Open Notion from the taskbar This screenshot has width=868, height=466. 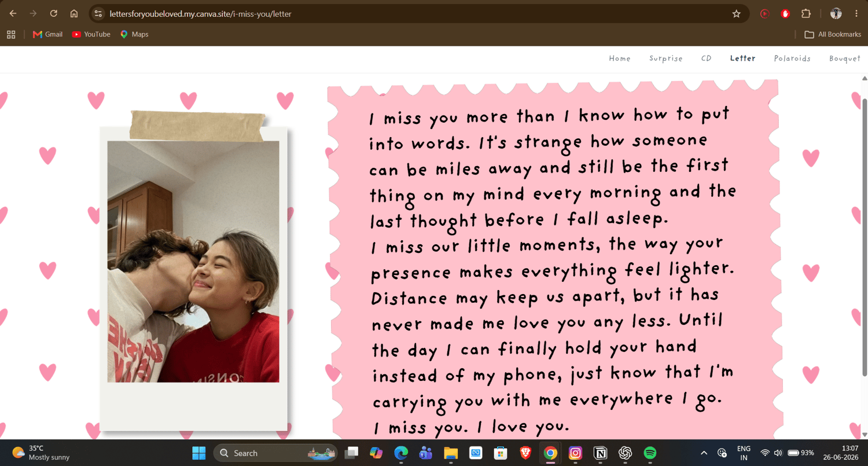[x=600, y=453]
